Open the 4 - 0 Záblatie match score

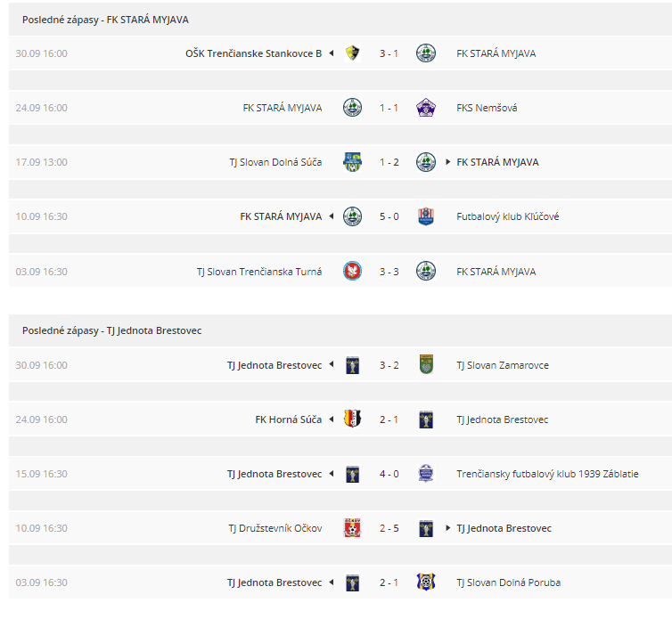coord(389,474)
